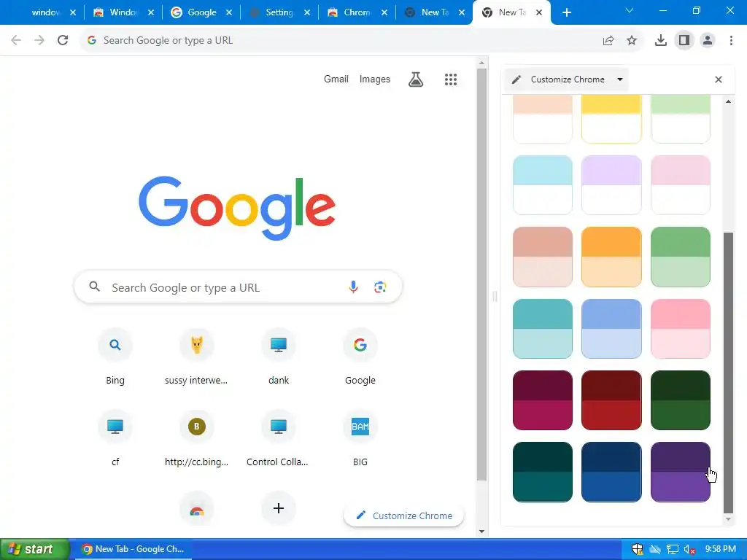The width and height of the screenshot is (747, 560).
Task: Close the Customize Chrome side panel
Action: click(719, 79)
